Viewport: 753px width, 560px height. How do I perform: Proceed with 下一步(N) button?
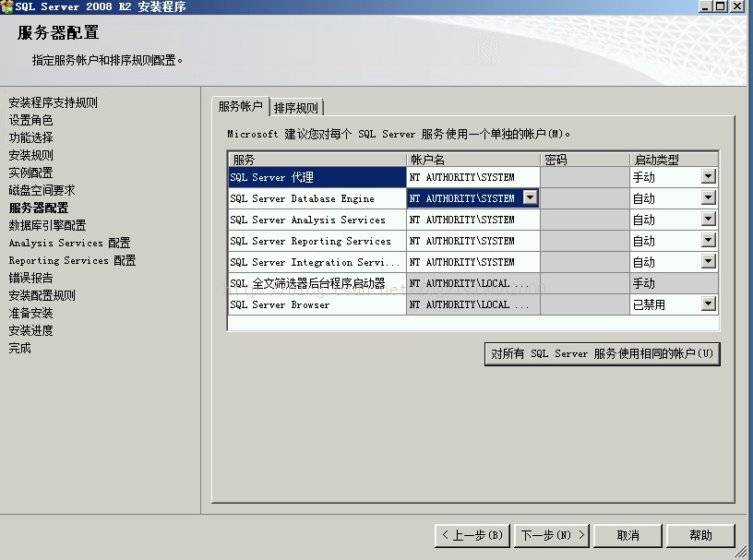click(552, 535)
